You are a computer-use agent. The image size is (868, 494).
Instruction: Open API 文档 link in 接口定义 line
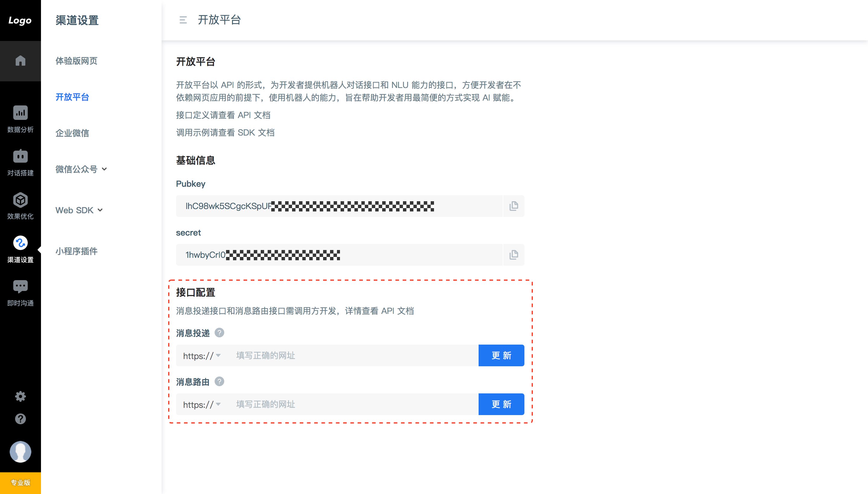(x=254, y=115)
